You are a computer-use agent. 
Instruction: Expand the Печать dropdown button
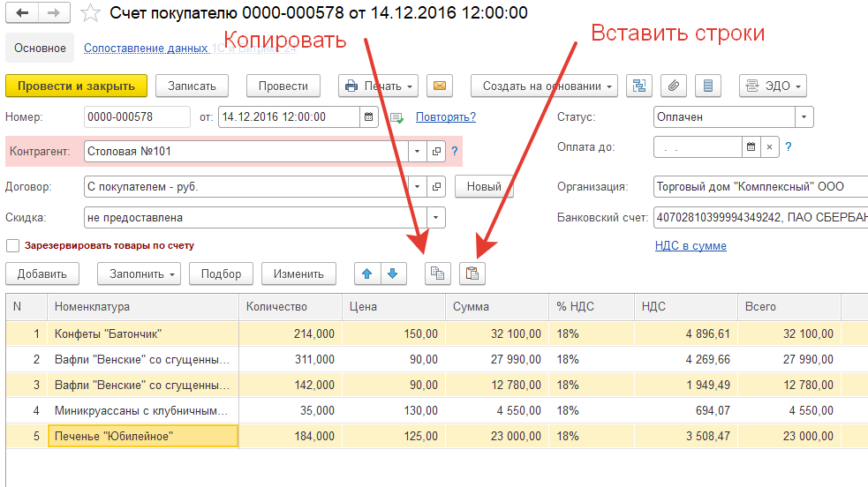[379, 86]
